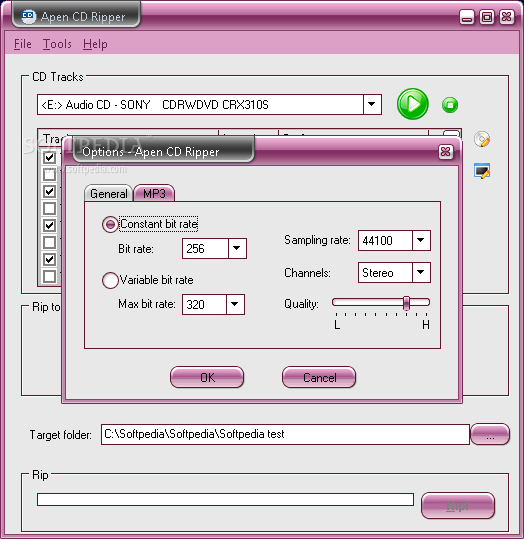This screenshot has height=539, width=524.
Task: Check the eighth track checkbox
Action: coord(50,276)
